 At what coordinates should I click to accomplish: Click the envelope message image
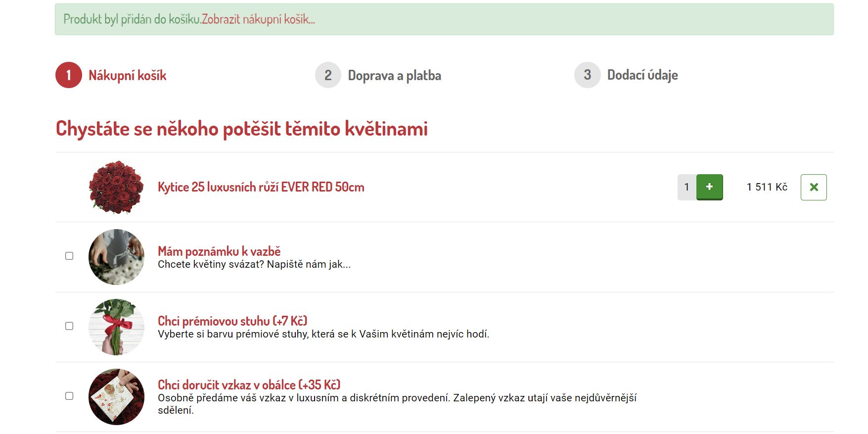116,396
